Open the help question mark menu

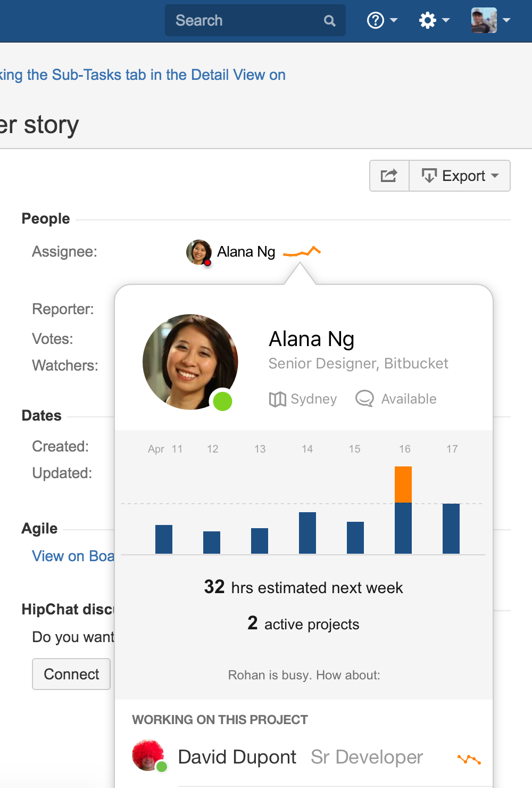tap(382, 20)
